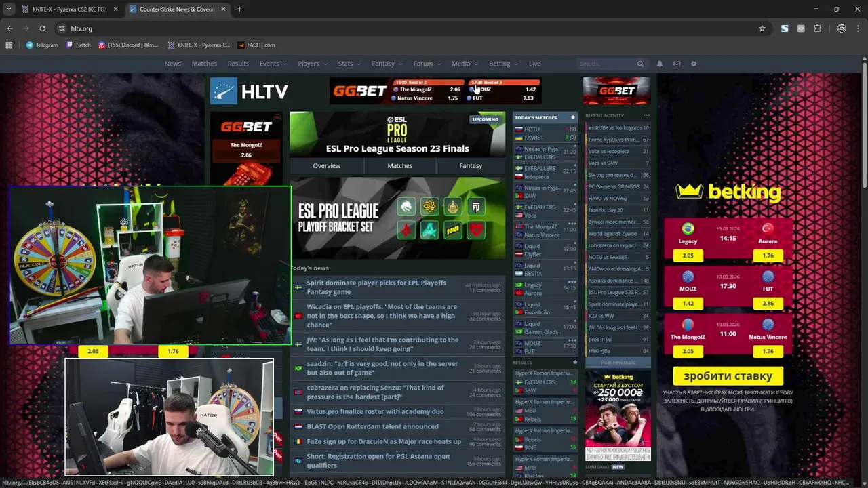Select the ESL Pro League Matches tab
868x488 pixels.
pos(400,165)
